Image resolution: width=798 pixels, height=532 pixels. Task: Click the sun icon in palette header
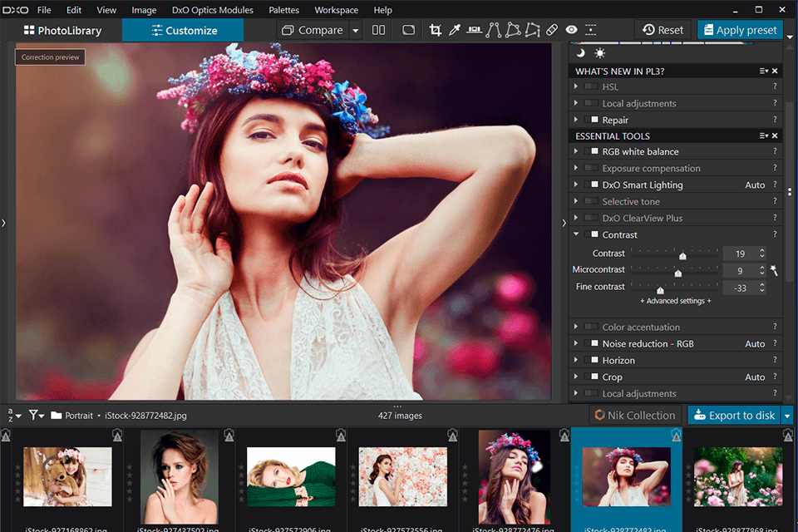coord(600,53)
